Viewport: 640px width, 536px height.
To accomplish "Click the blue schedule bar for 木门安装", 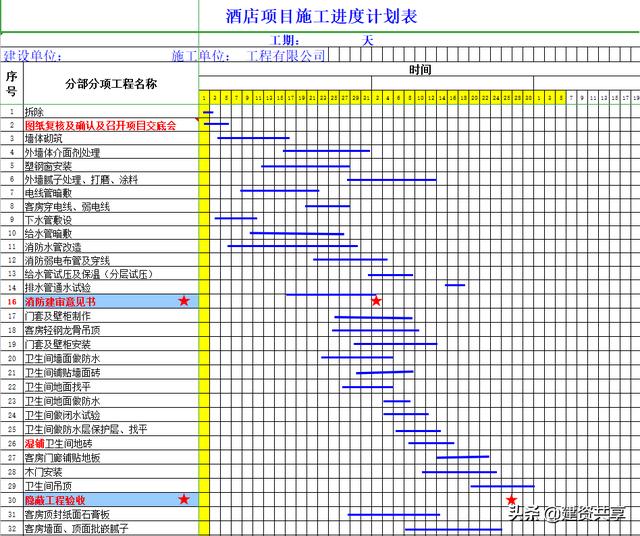I will tap(460, 472).
